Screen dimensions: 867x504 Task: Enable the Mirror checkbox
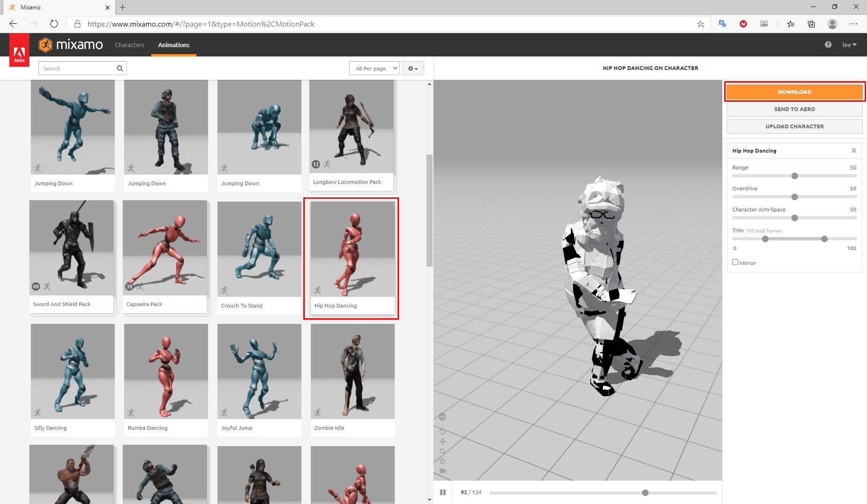click(735, 262)
